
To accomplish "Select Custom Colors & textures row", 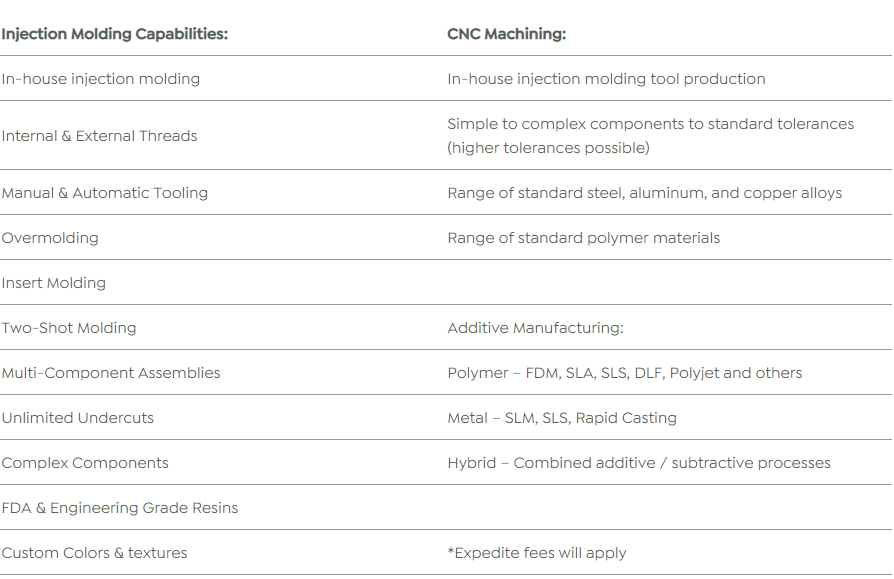I will pyautogui.click(x=95, y=553).
